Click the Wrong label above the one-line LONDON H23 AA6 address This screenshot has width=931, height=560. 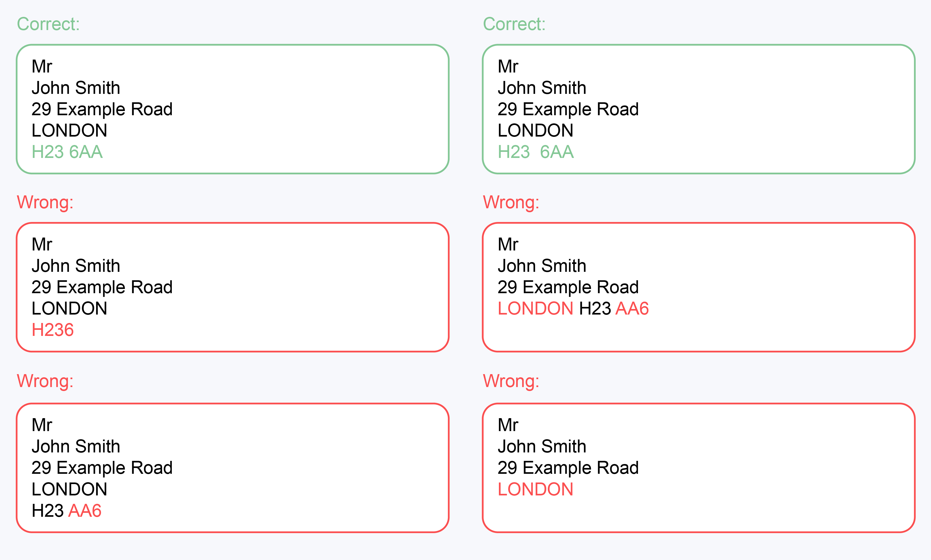511,203
